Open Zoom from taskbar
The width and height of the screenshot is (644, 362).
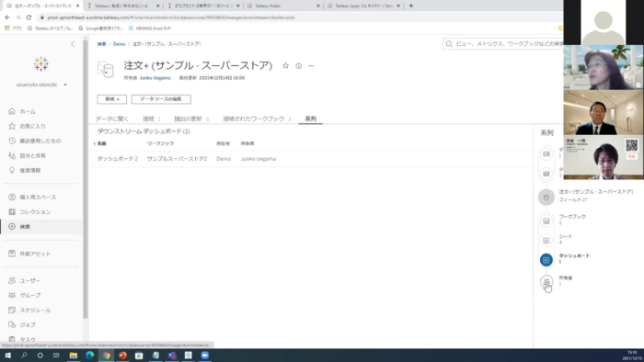point(204,356)
